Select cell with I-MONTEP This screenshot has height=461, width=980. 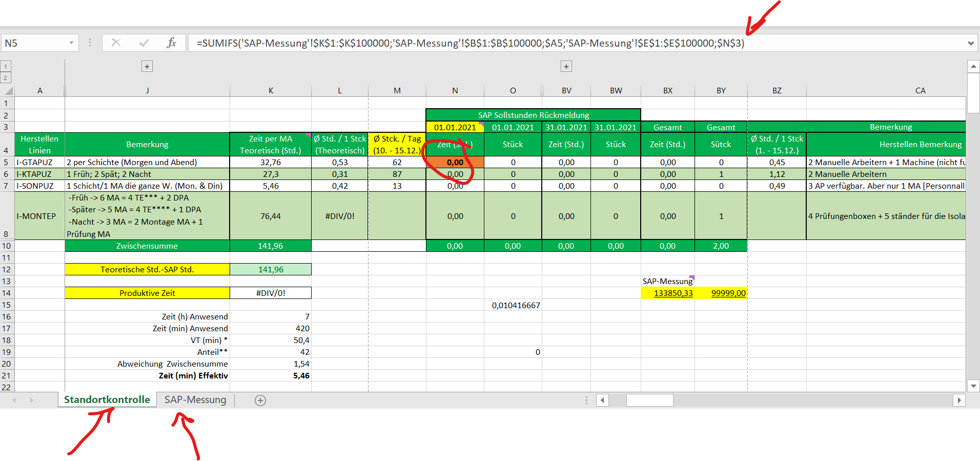coord(39,216)
